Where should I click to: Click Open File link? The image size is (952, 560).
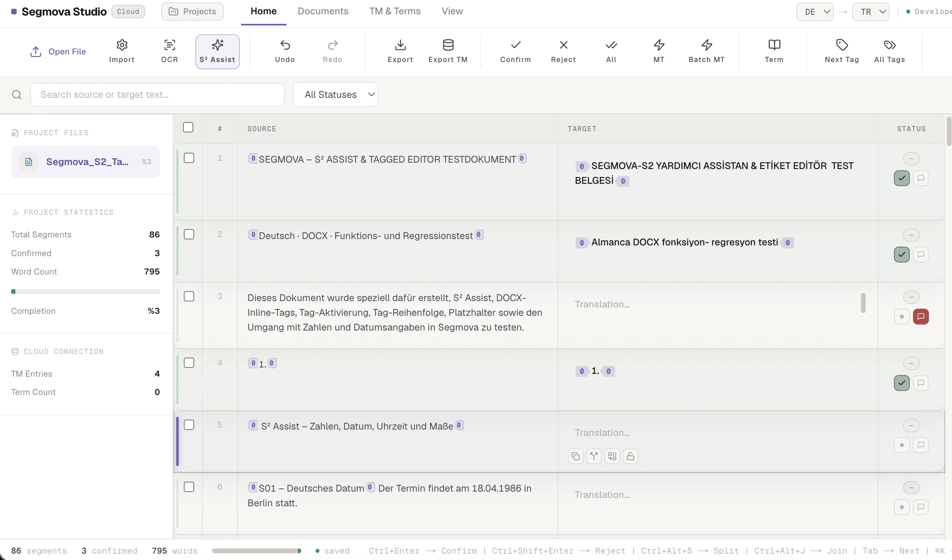pos(58,51)
